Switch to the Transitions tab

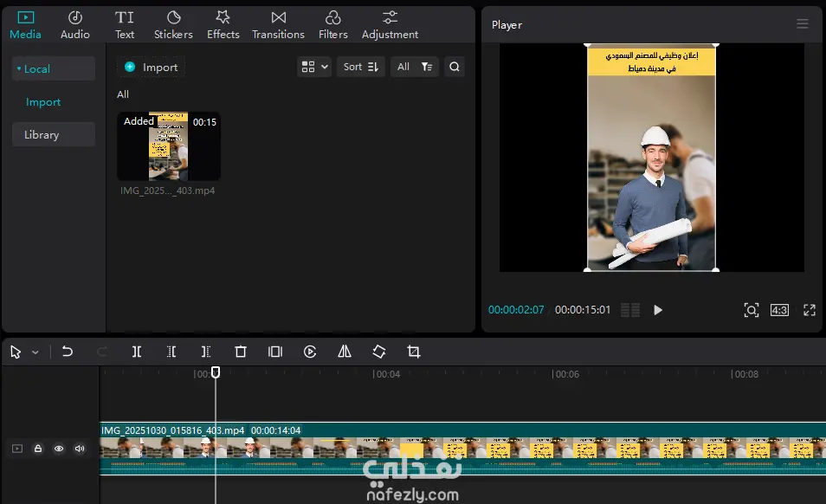click(278, 25)
